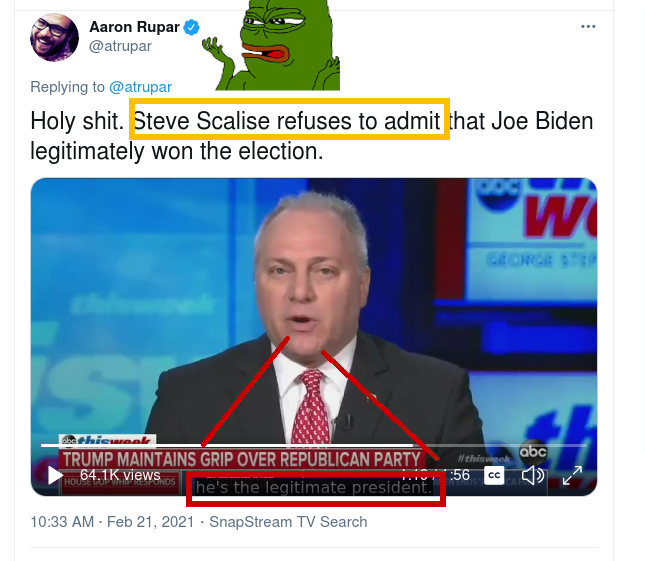This screenshot has width=645, height=561.
Task: Expand the video to fullscreen
Action: (x=572, y=475)
